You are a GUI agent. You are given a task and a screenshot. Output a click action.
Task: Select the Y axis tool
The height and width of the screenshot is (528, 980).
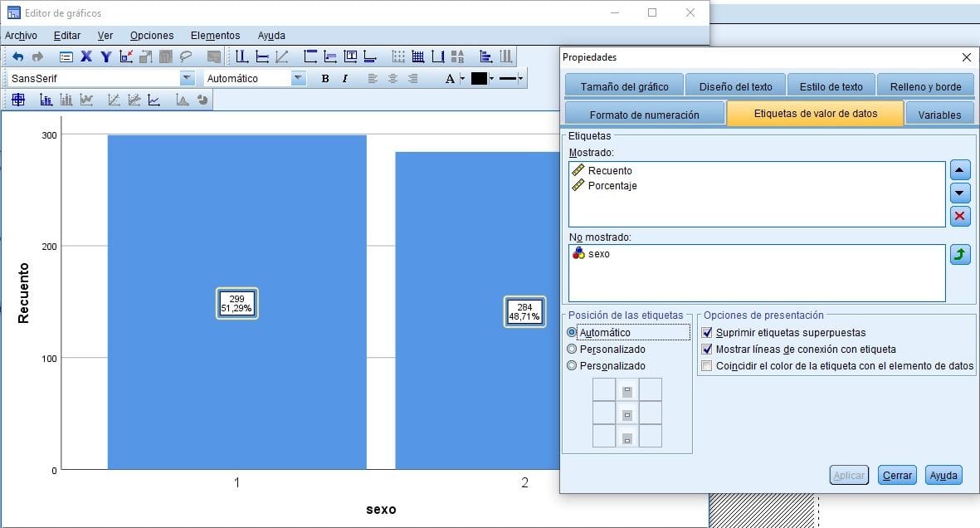(105, 57)
